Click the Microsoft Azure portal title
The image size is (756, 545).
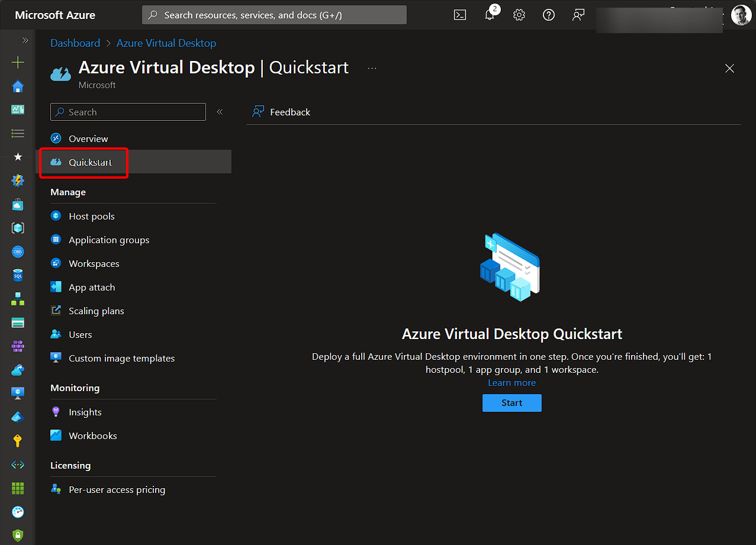pyautogui.click(x=55, y=15)
